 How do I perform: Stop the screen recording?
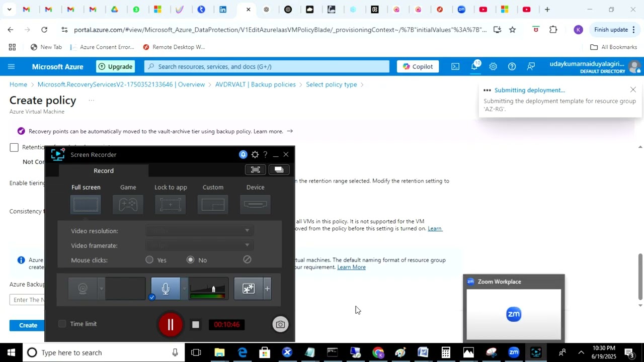coord(196,325)
